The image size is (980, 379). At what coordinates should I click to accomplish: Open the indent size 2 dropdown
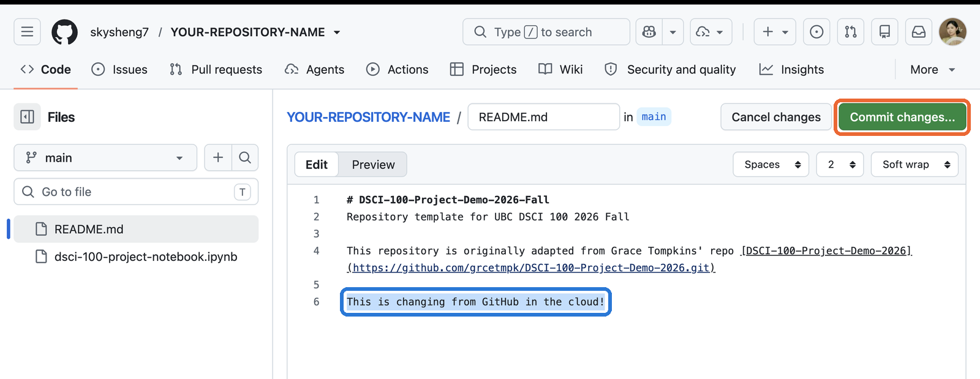pos(840,165)
